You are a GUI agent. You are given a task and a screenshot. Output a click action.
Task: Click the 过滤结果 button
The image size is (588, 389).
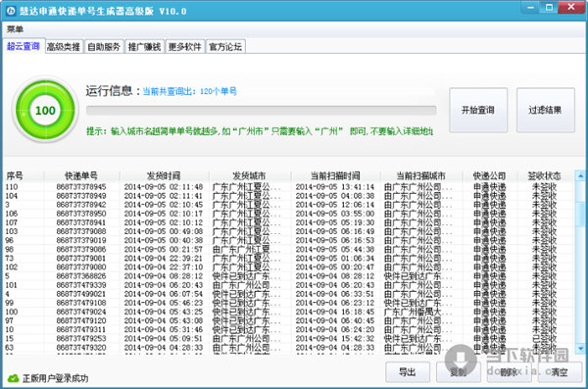pyautogui.click(x=545, y=110)
